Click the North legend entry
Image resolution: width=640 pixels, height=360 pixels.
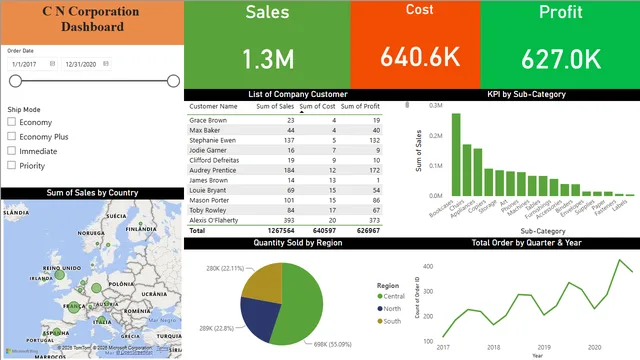point(389,309)
